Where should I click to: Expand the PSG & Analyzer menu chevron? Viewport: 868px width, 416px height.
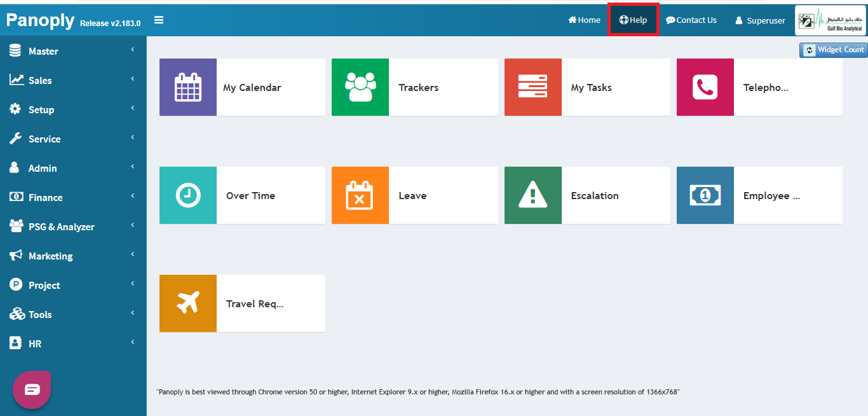(133, 225)
